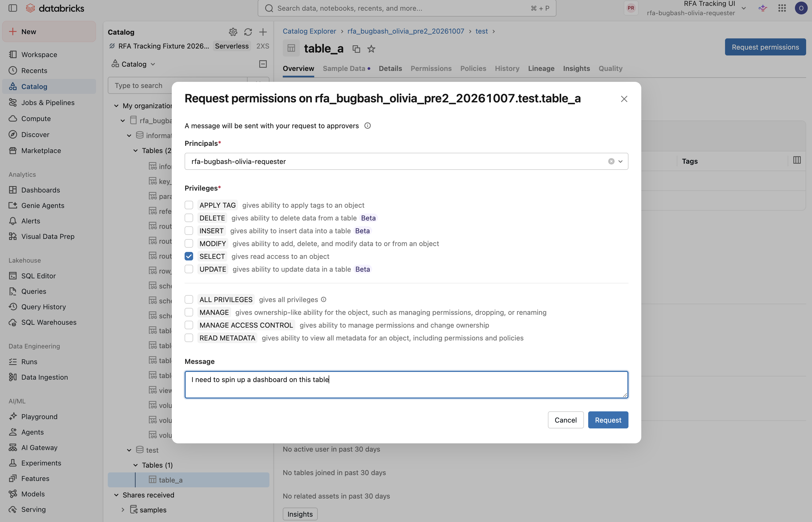The width and height of the screenshot is (812, 522).
Task: Check ALL PRIVILEGES box
Action: coord(189,299)
